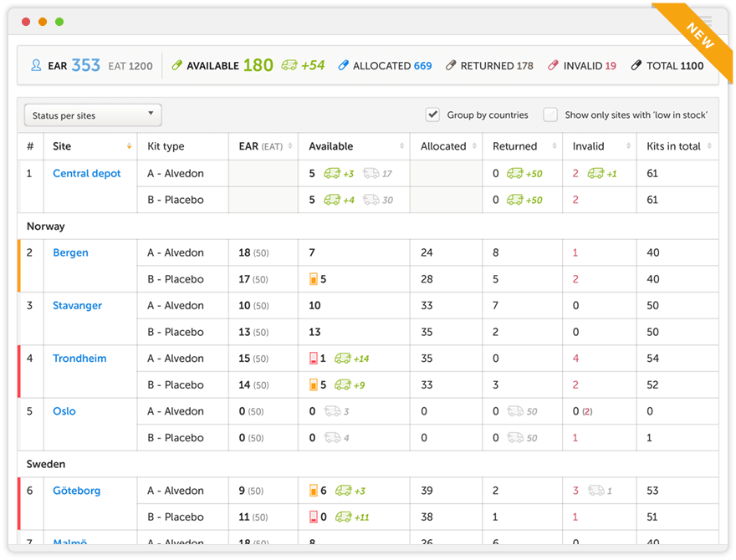Click green truck icon with +14 in Trondheim
736x560 pixels.
[342, 359]
